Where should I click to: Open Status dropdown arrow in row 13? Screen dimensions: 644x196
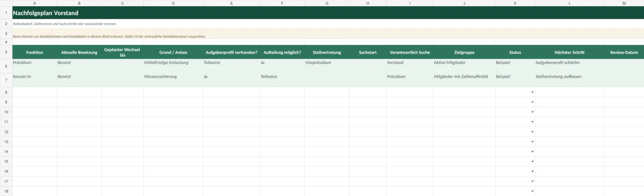pos(532,142)
